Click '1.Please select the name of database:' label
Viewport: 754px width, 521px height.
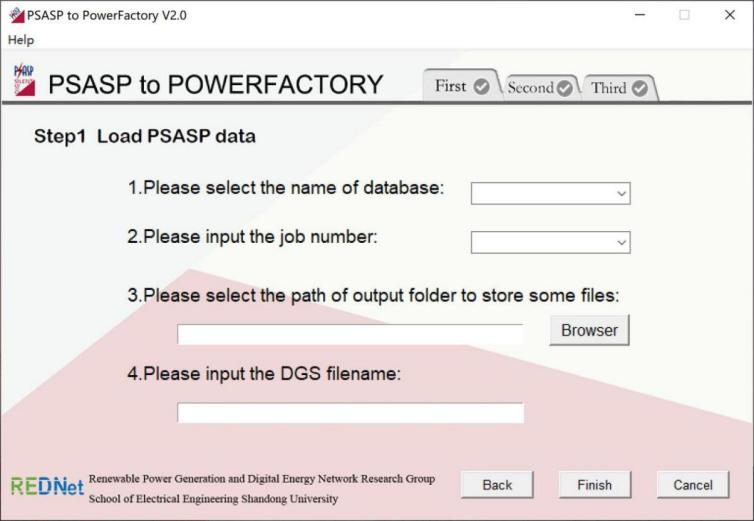coord(286,188)
